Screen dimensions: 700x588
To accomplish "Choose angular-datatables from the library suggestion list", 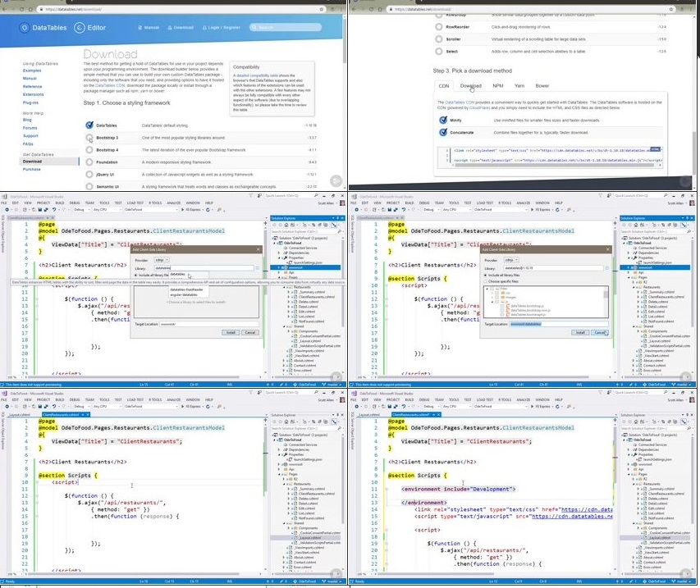I will (184, 295).
